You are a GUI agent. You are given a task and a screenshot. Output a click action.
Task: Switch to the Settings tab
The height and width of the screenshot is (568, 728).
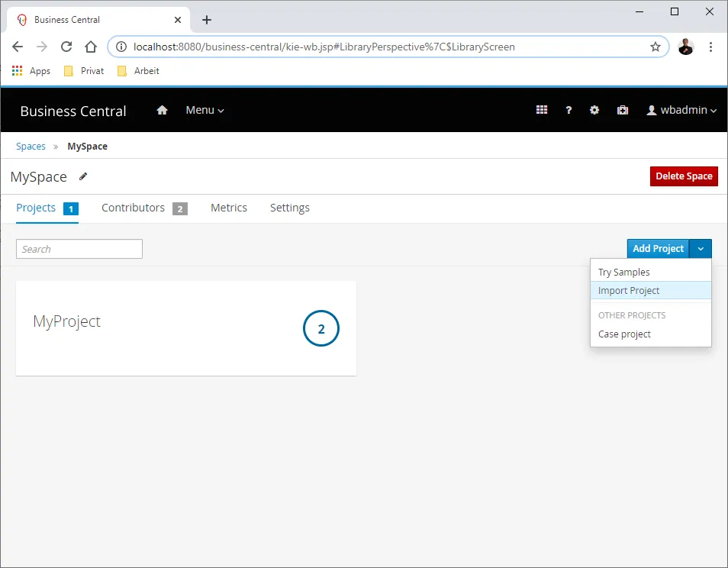[x=290, y=208]
